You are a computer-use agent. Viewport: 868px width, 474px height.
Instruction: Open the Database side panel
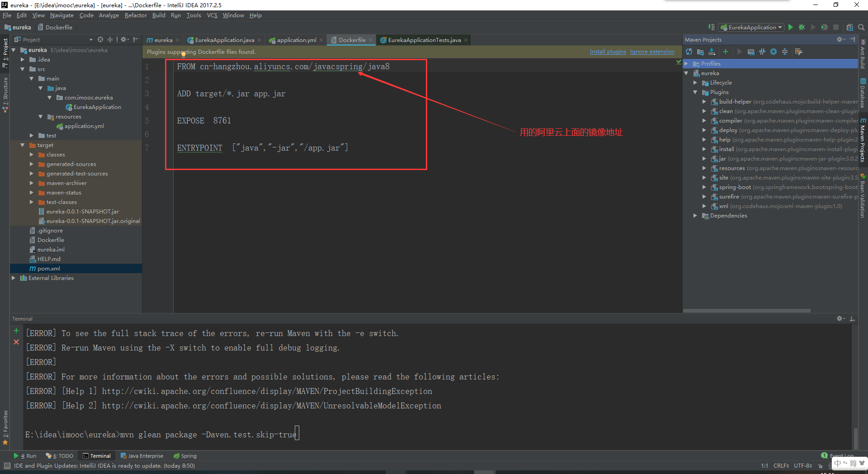pos(863,93)
